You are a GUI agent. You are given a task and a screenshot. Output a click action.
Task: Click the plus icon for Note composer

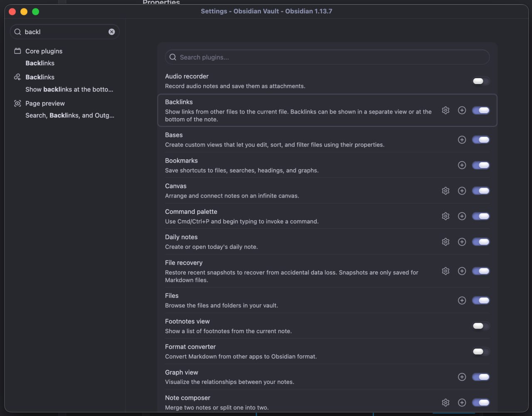pyautogui.click(x=462, y=402)
